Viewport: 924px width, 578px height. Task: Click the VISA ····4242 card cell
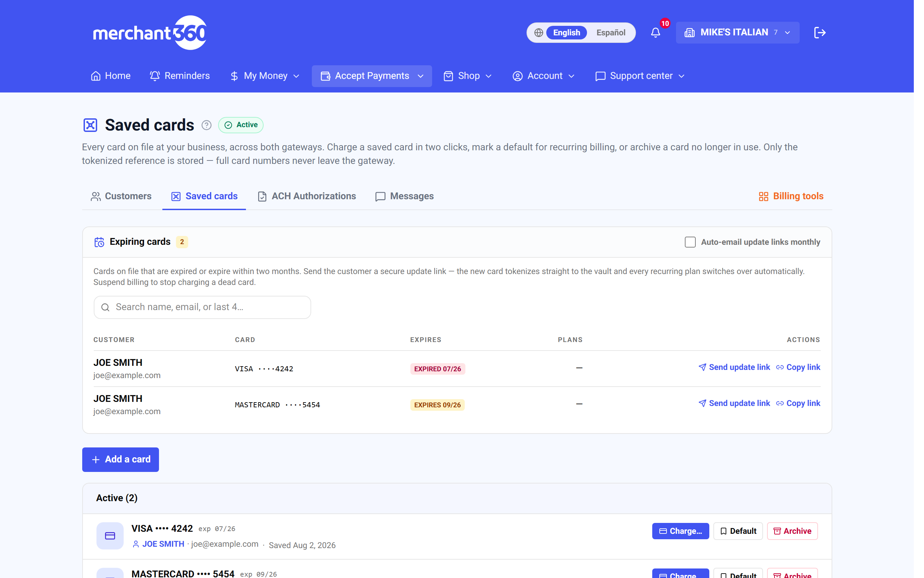click(264, 369)
